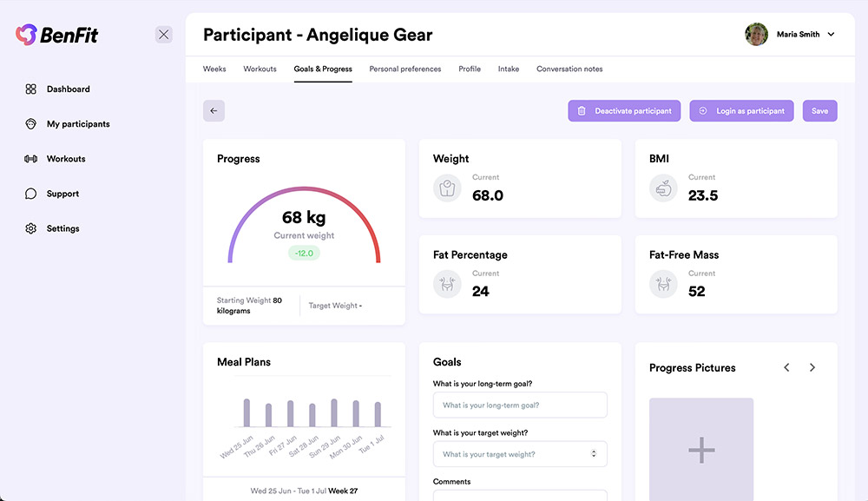Open the Personal preferences tab
The width and height of the screenshot is (868, 501).
tap(404, 69)
